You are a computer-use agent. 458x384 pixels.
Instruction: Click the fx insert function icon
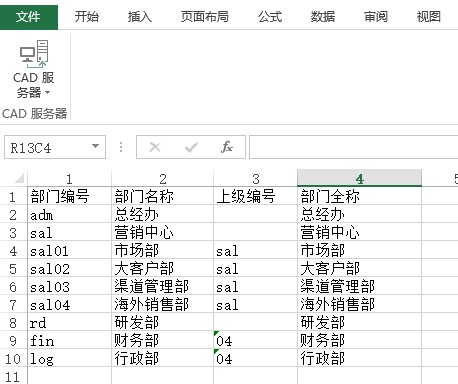(x=227, y=147)
